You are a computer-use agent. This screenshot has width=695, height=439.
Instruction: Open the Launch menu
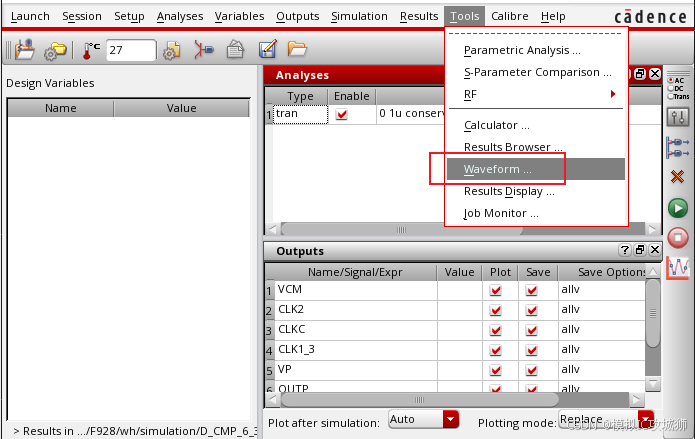(30, 16)
